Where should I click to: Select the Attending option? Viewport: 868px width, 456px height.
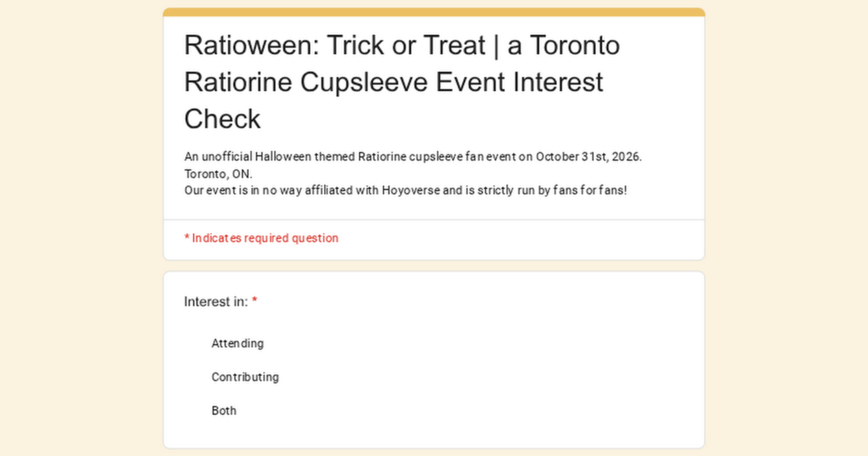(237, 344)
